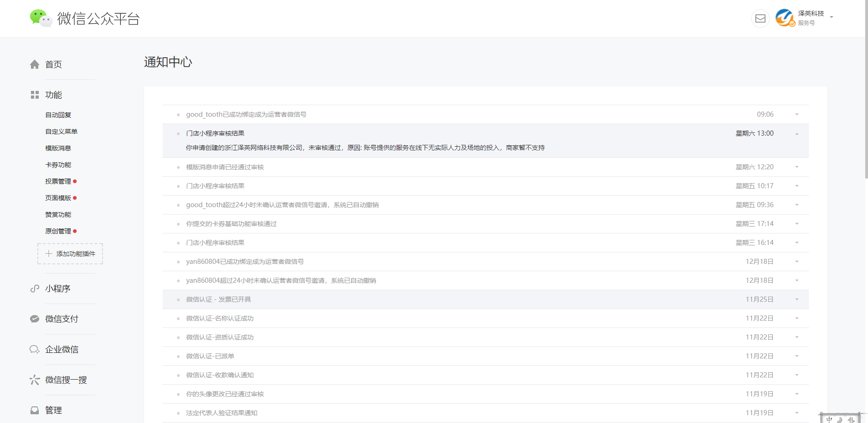The height and width of the screenshot is (423, 868).
Task: Open 赞赏功能 in the sidebar
Action: point(58,214)
